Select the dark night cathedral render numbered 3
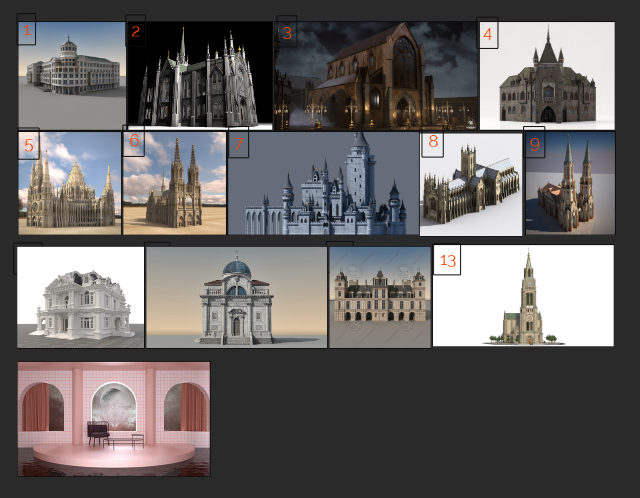The height and width of the screenshot is (498, 640). click(x=376, y=76)
